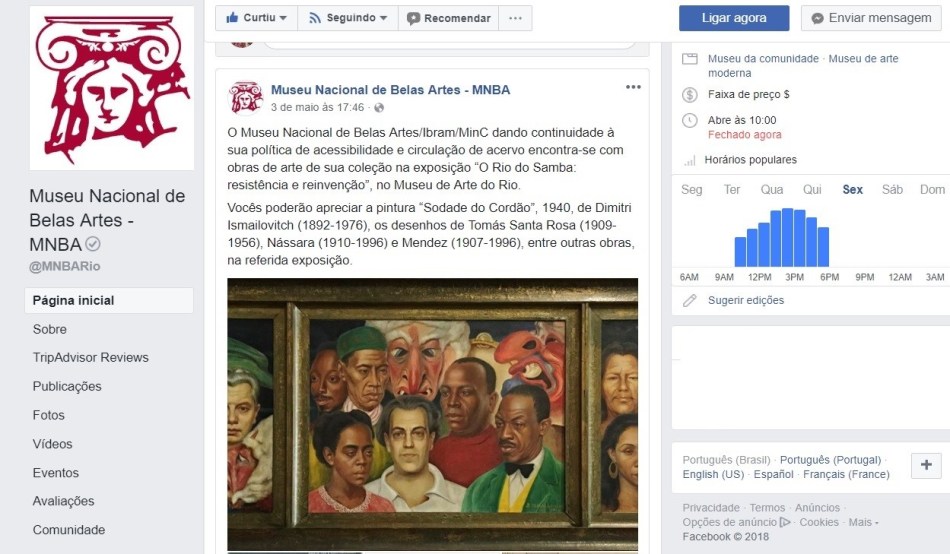The height and width of the screenshot is (554, 950).
Task: Click the Enviar mensagem button
Action: point(871,18)
